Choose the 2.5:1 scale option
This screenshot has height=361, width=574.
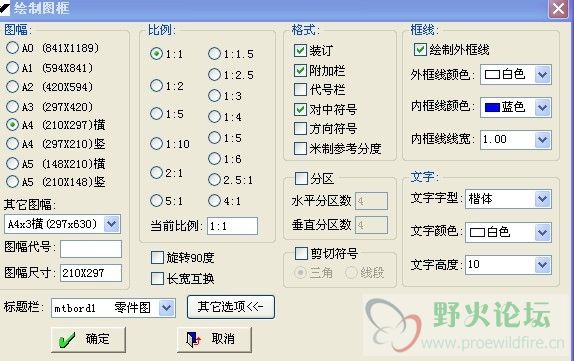[x=214, y=180]
